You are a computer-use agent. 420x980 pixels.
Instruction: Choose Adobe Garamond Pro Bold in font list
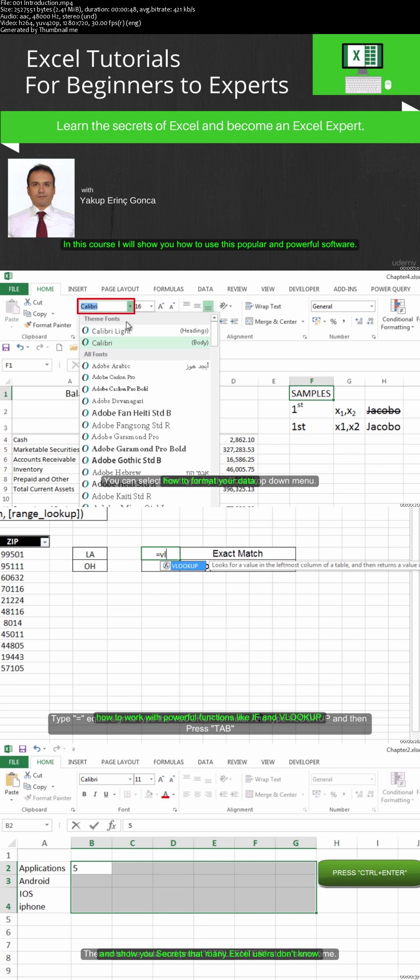(x=146, y=449)
